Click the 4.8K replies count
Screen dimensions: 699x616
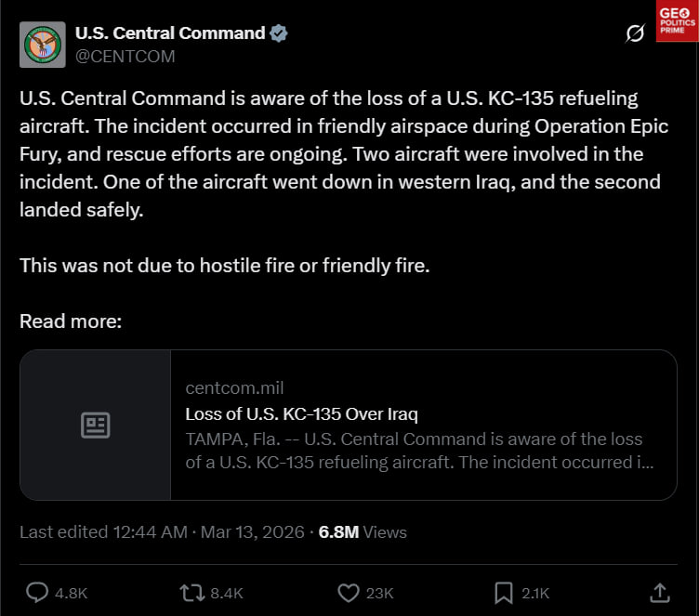(x=73, y=593)
